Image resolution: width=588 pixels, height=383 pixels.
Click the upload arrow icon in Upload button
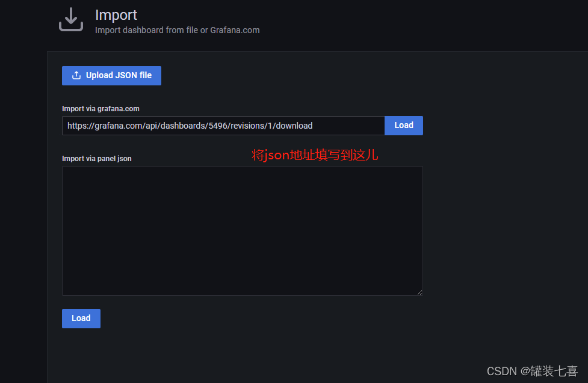pyautogui.click(x=76, y=75)
